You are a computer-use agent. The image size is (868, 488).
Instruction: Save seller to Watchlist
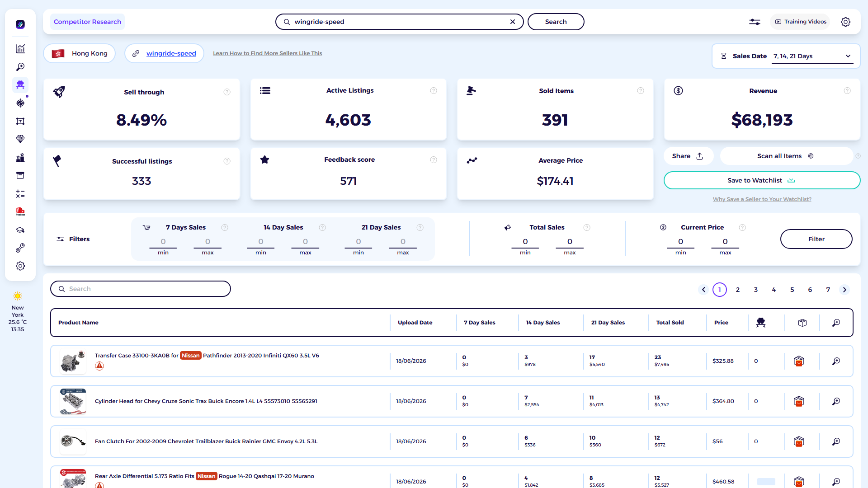[x=762, y=180]
